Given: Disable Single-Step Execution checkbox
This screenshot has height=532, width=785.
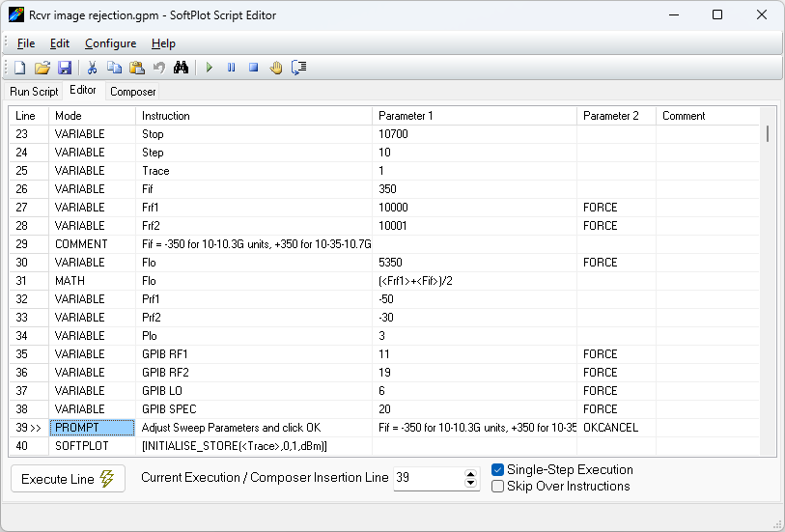Looking at the screenshot, I should point(498,469).
